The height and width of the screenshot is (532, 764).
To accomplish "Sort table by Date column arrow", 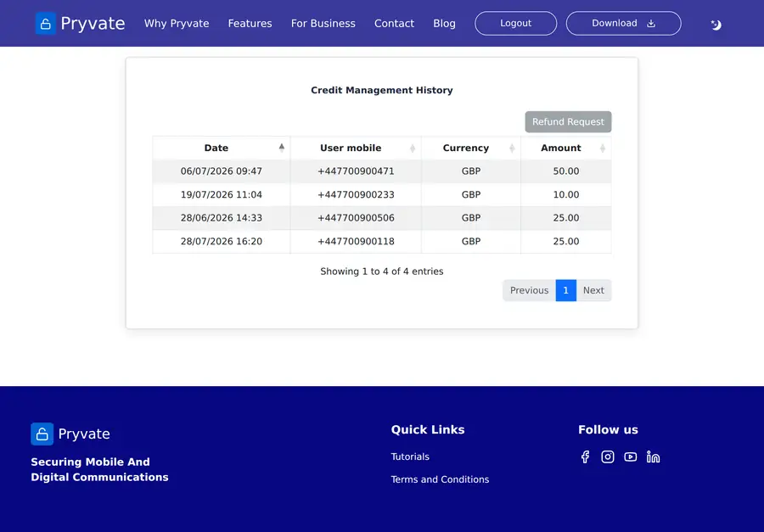I will [x=282, y=148].
